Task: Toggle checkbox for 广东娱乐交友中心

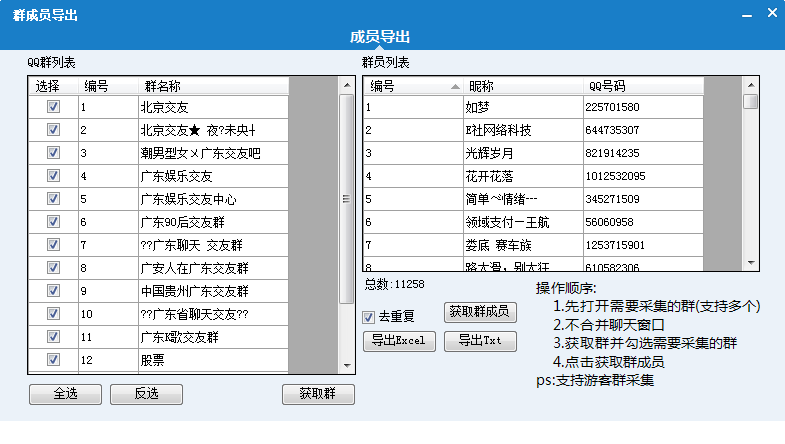Action: point(53,199)
